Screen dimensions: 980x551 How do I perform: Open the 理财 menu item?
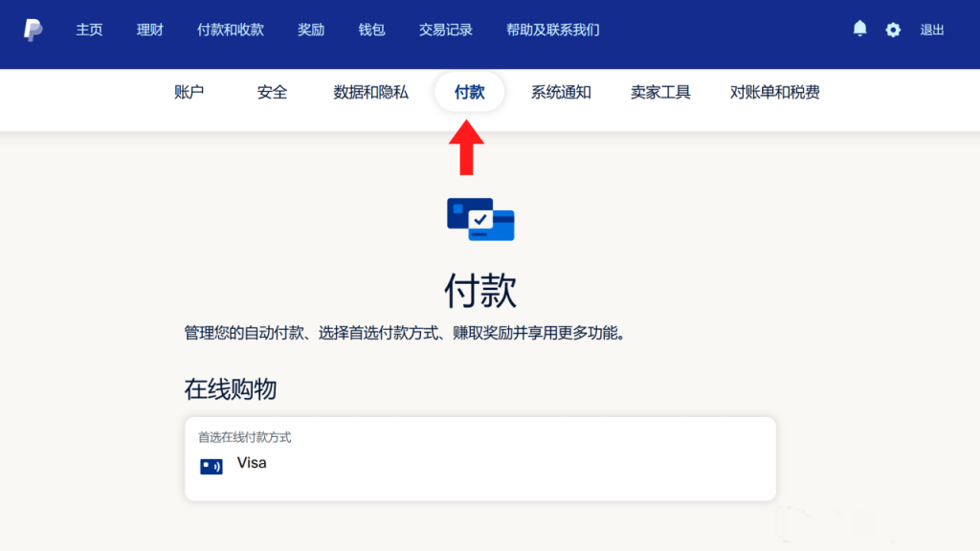pyautogui.click(x=150, y=30)
